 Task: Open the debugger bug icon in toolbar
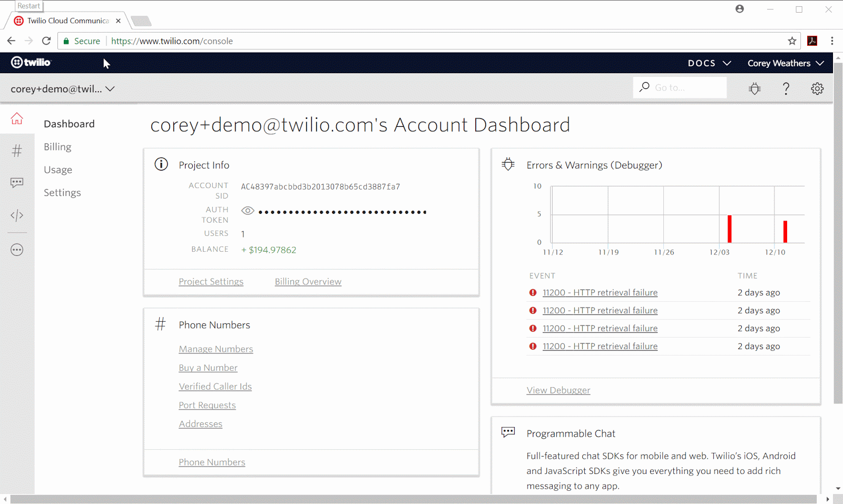[754, 88]
